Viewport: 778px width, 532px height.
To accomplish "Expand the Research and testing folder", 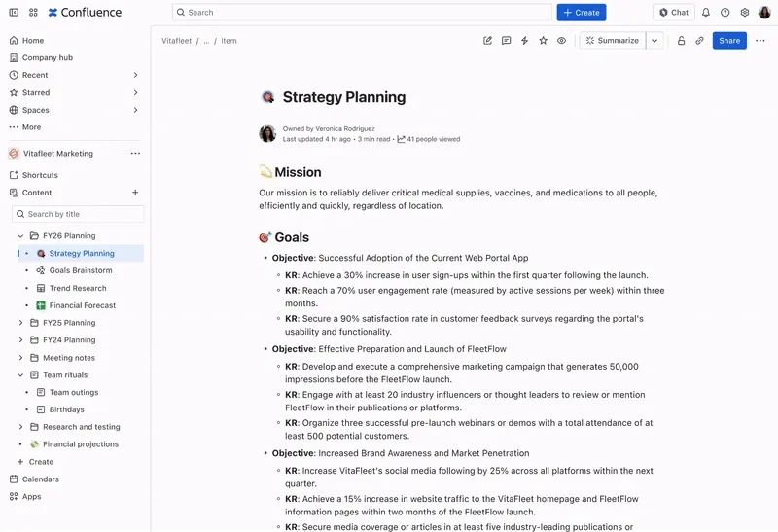I will (x=20, y=427).
